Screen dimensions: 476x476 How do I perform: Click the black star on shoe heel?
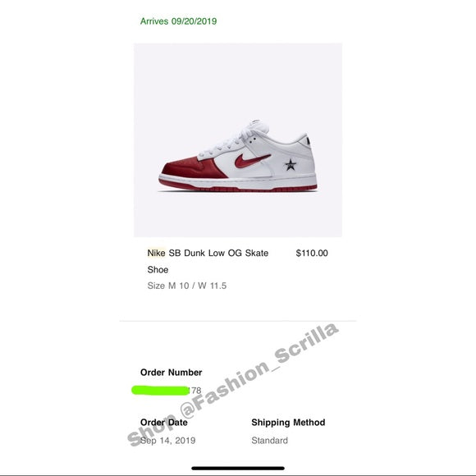pyautogui.click(x=291, y=165)
